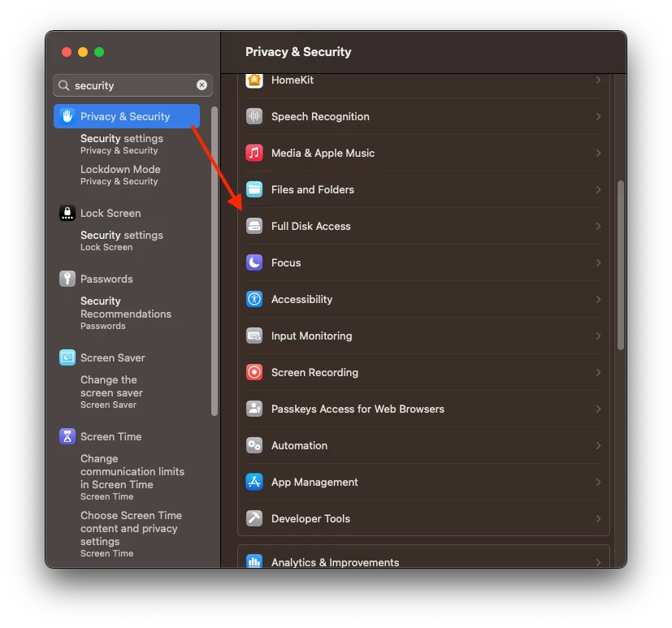Click the Analytics & Improvements label
Image resolution: width=672 pixels, height=628 pixels.
tap(335, 562)
